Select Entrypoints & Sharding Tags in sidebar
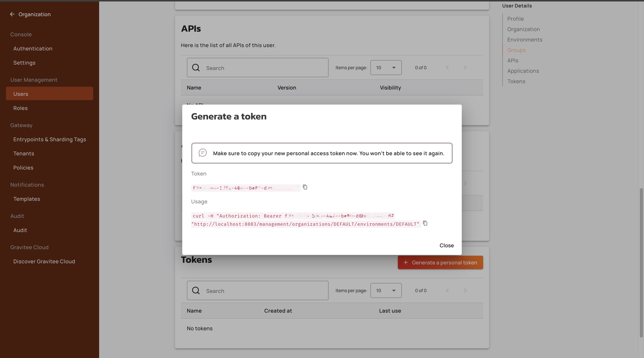The image size is (644, 358). click(50, 139)
